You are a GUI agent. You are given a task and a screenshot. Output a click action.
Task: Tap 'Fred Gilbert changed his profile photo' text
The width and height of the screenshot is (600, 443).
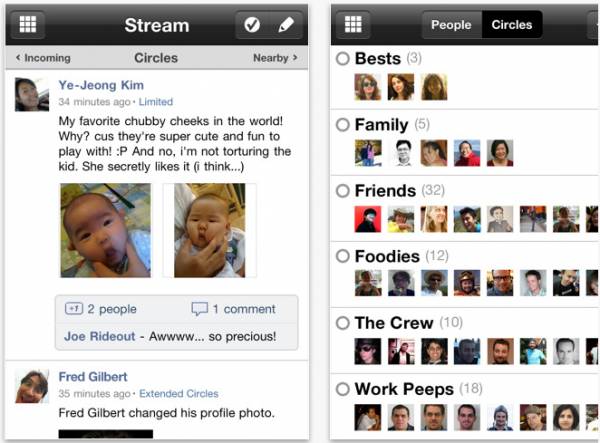coord(167,413)
